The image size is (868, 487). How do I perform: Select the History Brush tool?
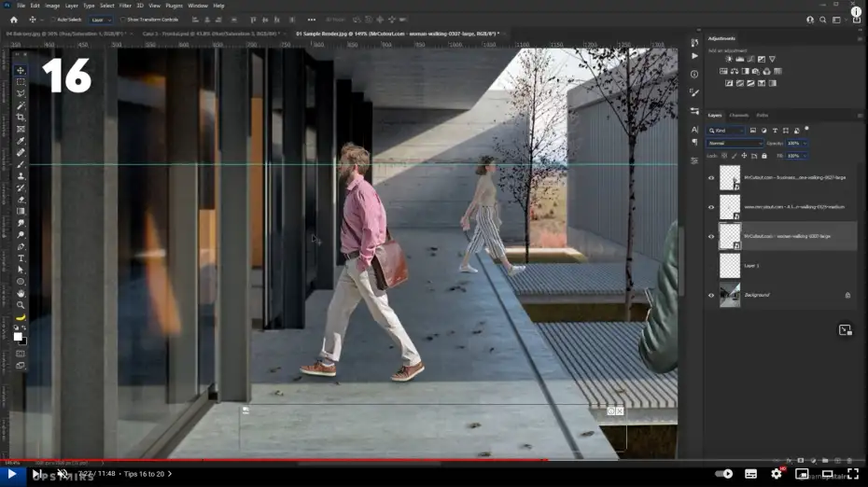click(x=21, y=188)
